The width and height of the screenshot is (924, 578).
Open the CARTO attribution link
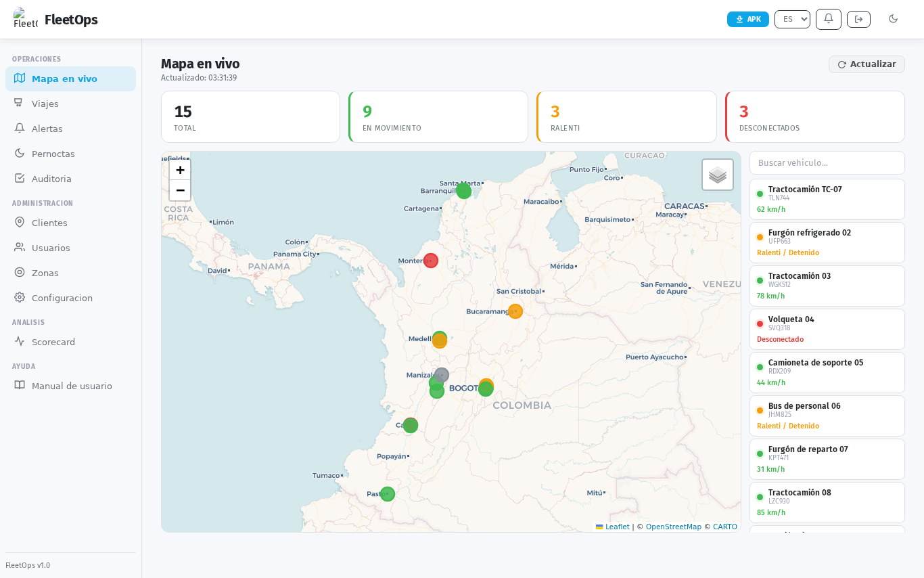point(725,527)
